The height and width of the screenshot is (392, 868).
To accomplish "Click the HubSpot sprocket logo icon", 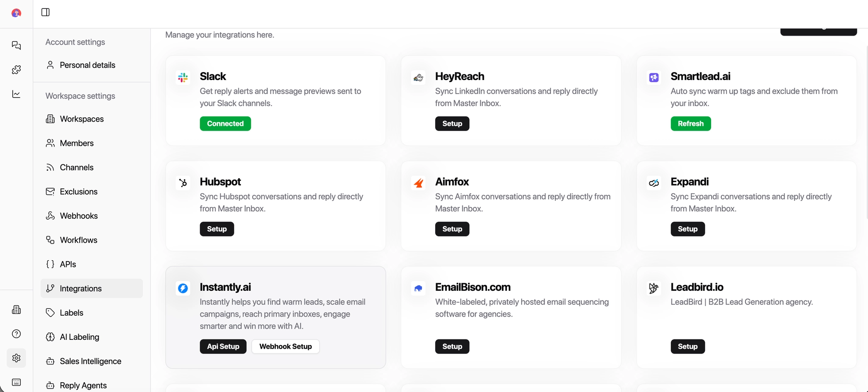I will [x=183, y=183].
